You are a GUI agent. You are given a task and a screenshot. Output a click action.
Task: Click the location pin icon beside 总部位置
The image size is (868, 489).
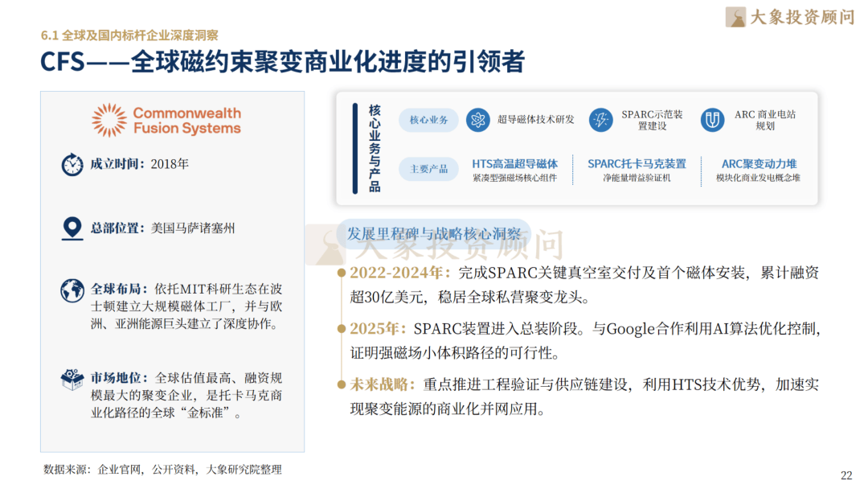click(72, 228)
